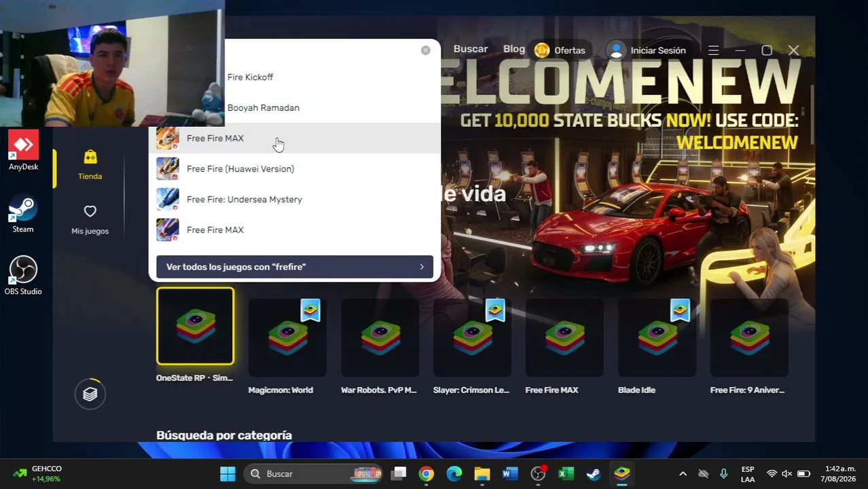Screen dimensions: 868x489
Task: Open the Windows Start menu
Action: tap(228, 473)
